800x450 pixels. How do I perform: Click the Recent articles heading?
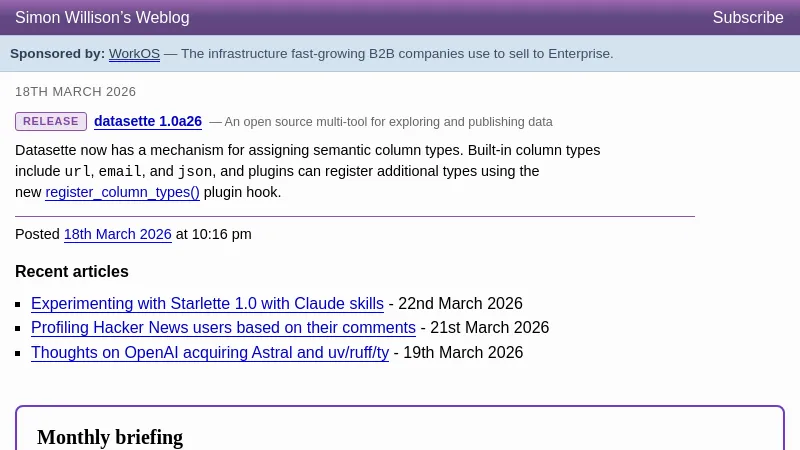tap(72, 271)
